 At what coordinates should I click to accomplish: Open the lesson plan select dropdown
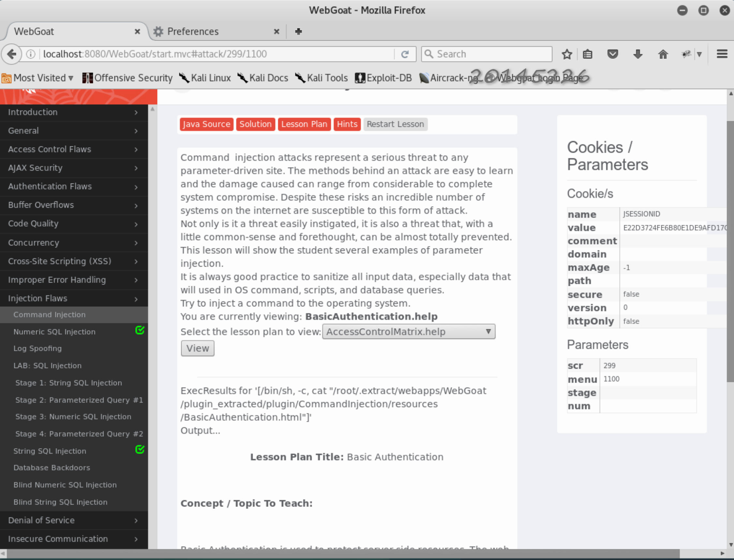(x=409, y=332)
